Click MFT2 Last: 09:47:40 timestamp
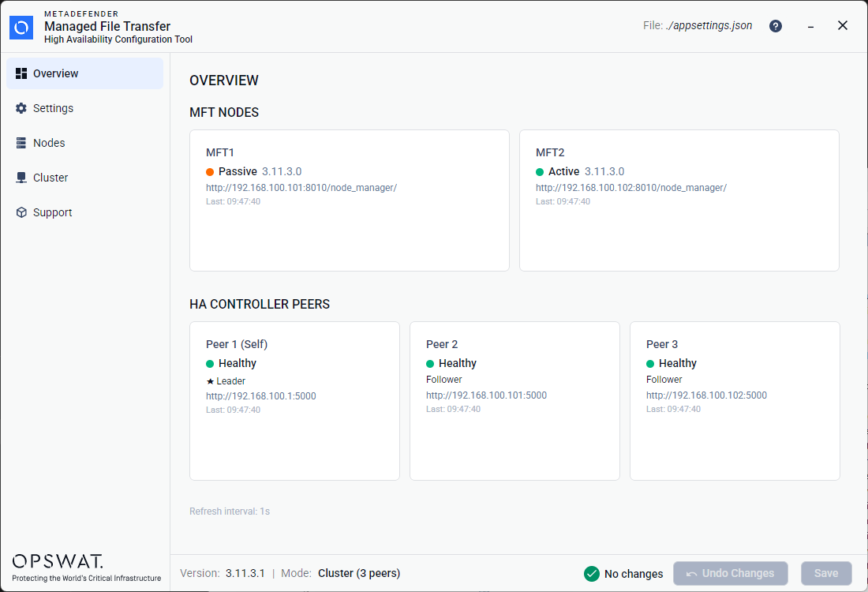The height and width of the screenshot is (592, 868). pyautogui.click(x=563, y=201)
